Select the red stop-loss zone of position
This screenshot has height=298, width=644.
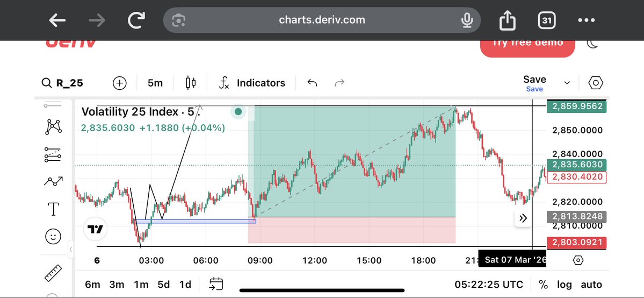[352, 230]
